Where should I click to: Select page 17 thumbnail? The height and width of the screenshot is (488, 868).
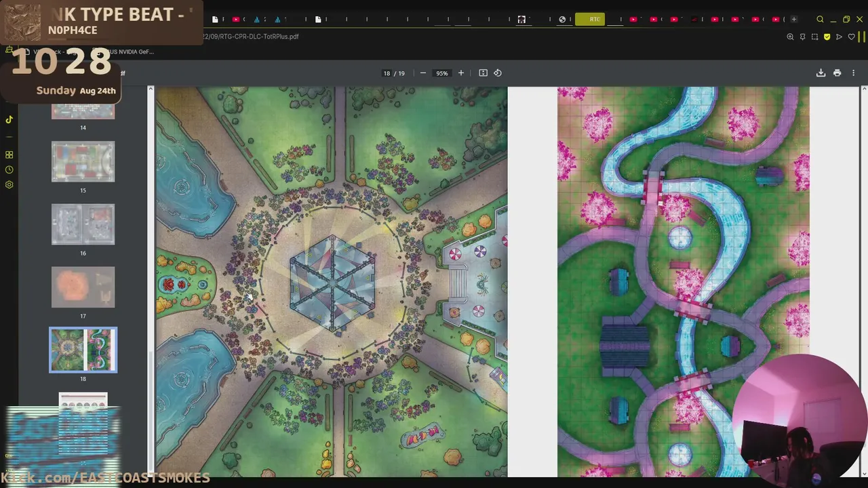click(x=83, y=287)
